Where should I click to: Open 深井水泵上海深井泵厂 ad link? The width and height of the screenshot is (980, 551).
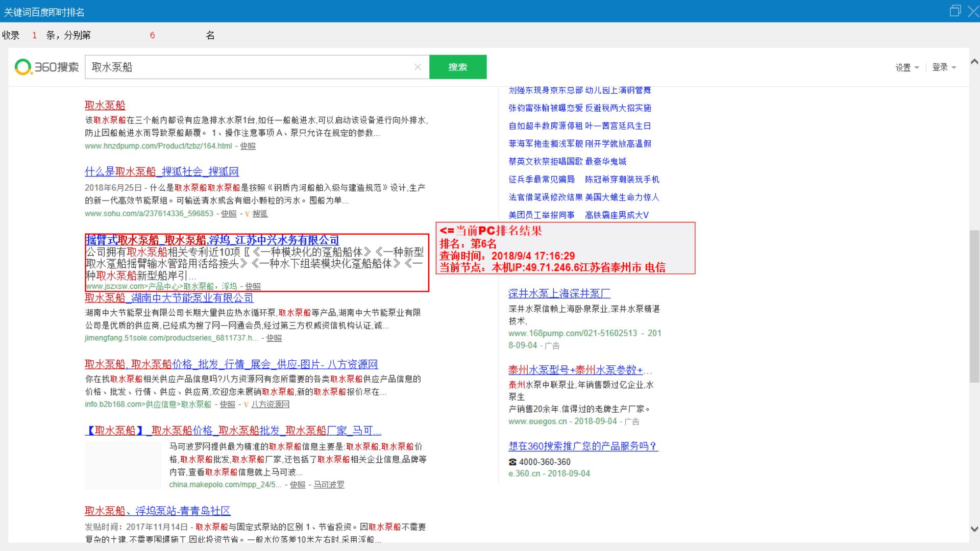559,293
